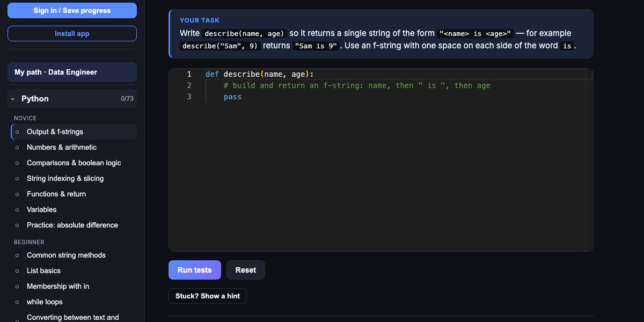Go to Comparisons & boolean logic lesson

74,163
